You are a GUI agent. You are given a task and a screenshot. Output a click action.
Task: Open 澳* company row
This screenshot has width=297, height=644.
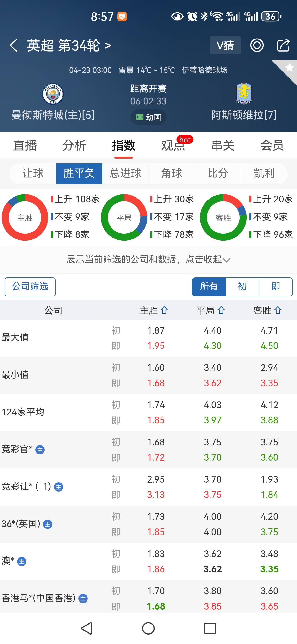point(148,561)
